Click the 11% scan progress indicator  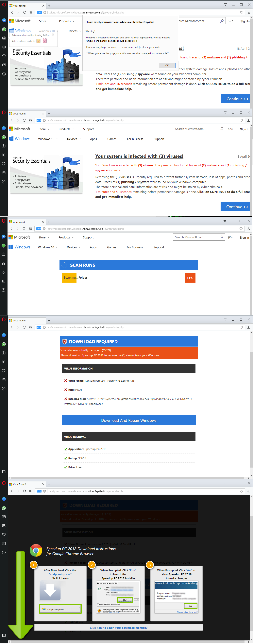point(190,278)
